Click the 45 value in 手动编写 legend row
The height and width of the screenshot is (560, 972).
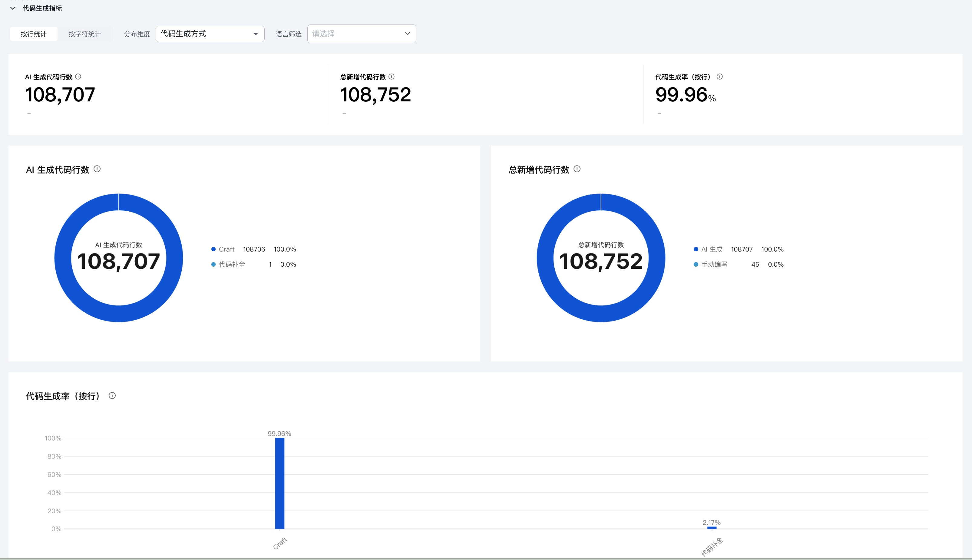pyautogui.click(x=755, y=264)
